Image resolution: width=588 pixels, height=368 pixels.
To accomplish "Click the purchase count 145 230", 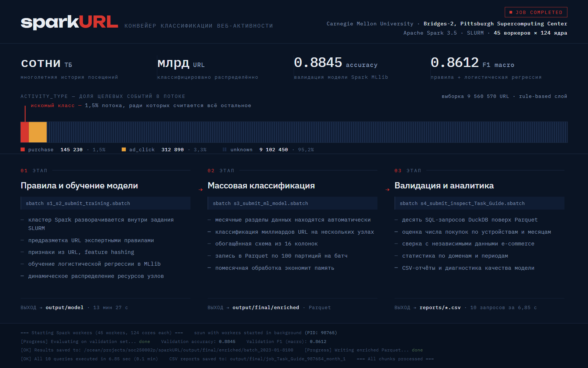I will click(x=71, y=149).
